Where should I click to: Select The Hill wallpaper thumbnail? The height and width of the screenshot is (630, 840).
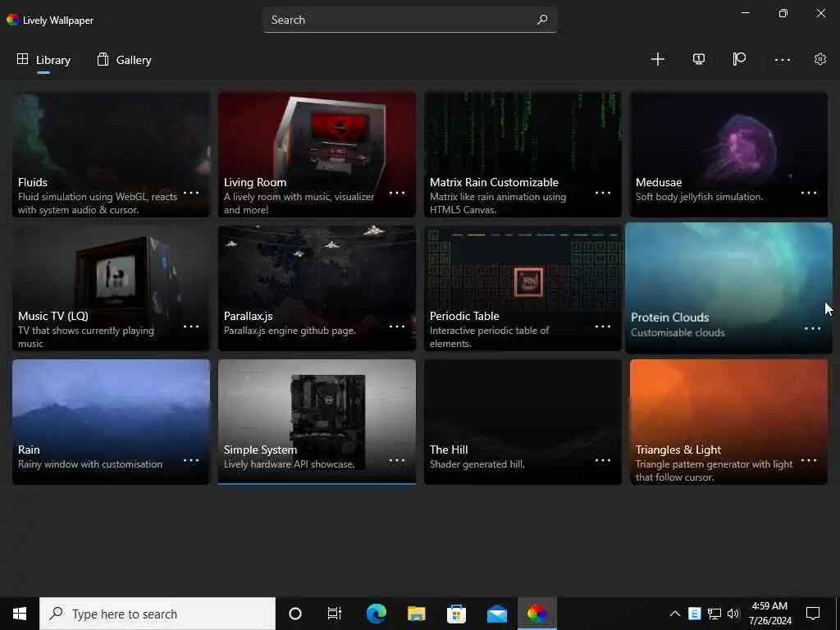(x=523, y=422)
